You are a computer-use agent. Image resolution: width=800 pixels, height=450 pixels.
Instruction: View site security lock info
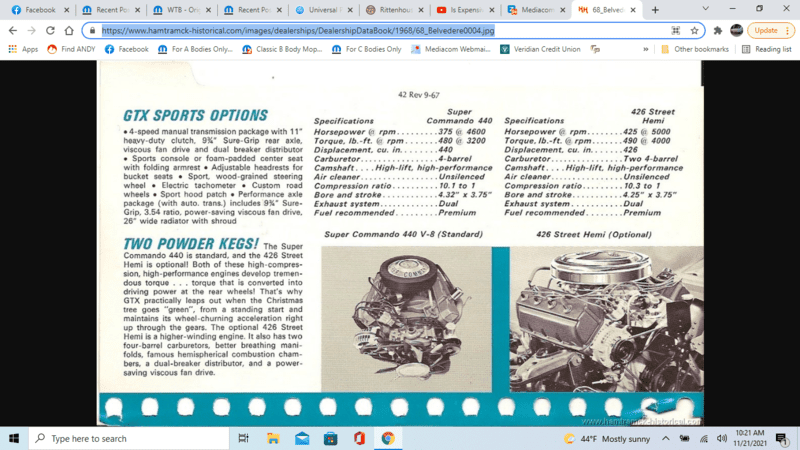[x=92, y=31]
